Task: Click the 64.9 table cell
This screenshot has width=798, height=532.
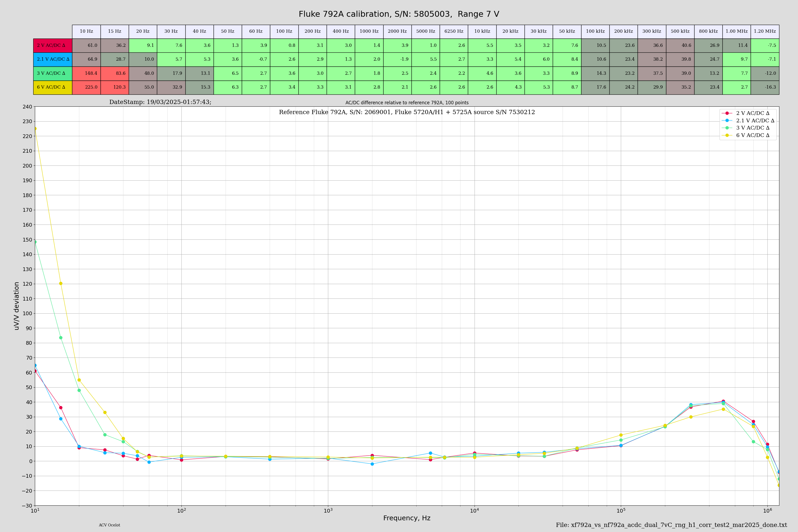Action: 86,59
